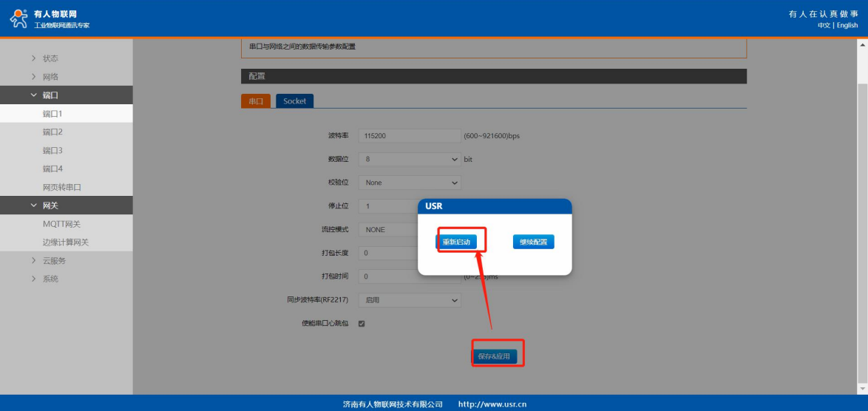
Task: Open the MQTT网关 sidebar item
Action: 61,224
